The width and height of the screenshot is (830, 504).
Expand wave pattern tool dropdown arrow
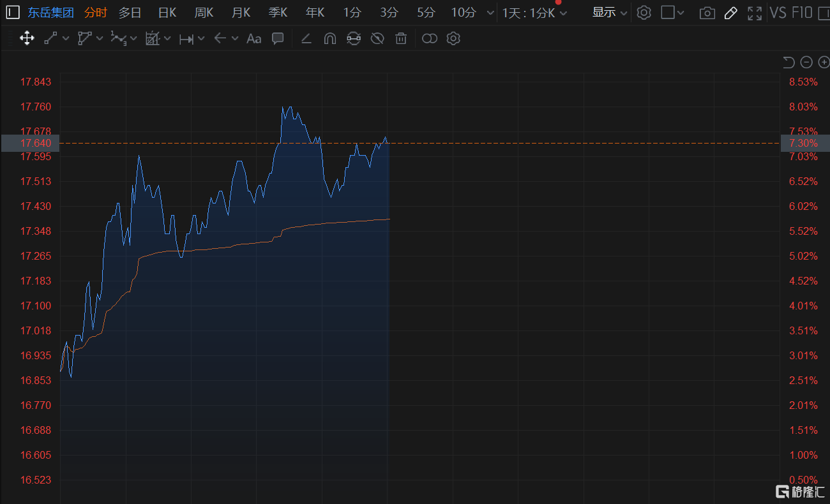point(133,39)
